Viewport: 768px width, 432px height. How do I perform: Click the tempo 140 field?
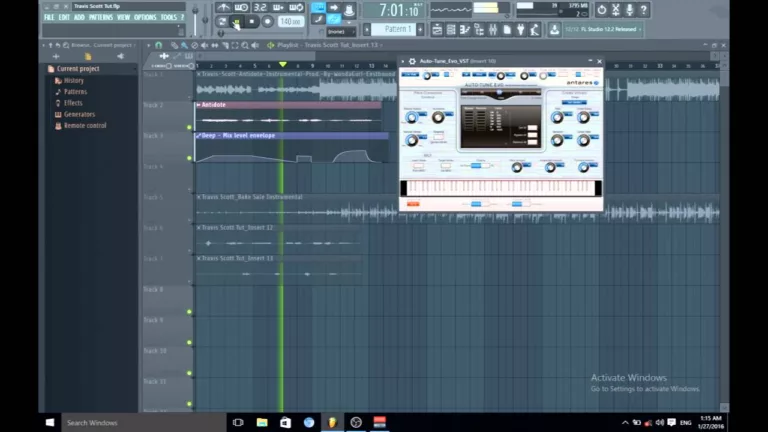291,22
